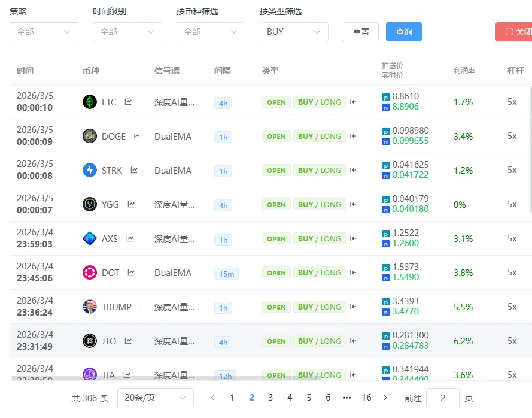Open the 20条/页 page size dropdown
Image resolution: width=532 pixels, height=418 pixels.
click(x=156, y=398)
